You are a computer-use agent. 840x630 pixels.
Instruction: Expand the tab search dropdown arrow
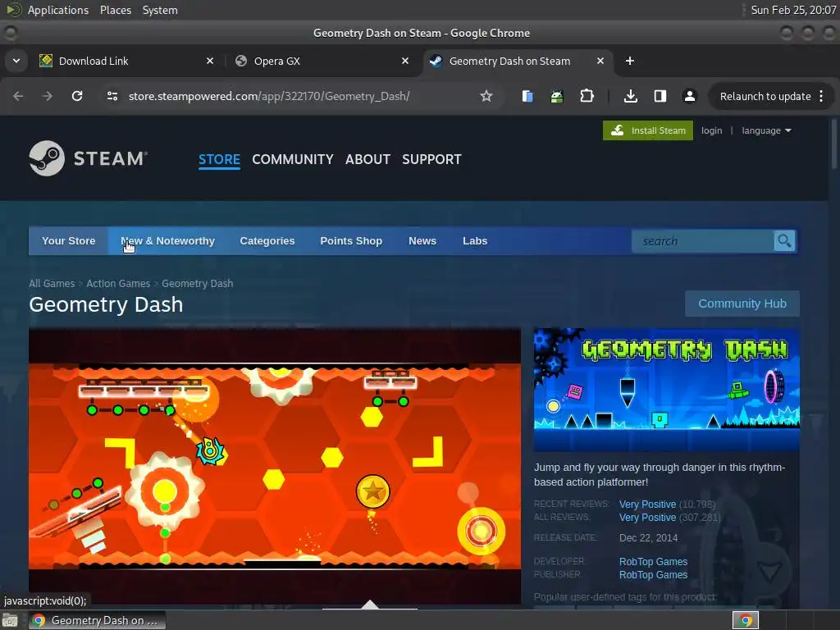point(16,61)
